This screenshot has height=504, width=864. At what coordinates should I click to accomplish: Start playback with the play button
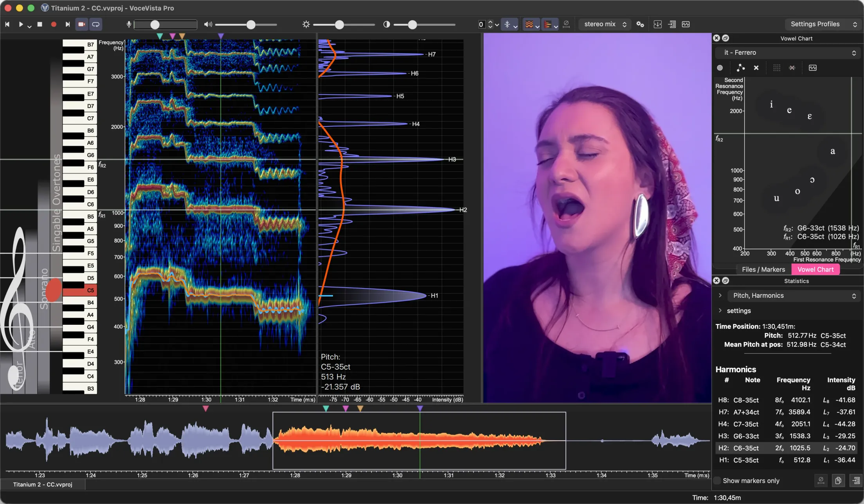[x=21, y=24]
